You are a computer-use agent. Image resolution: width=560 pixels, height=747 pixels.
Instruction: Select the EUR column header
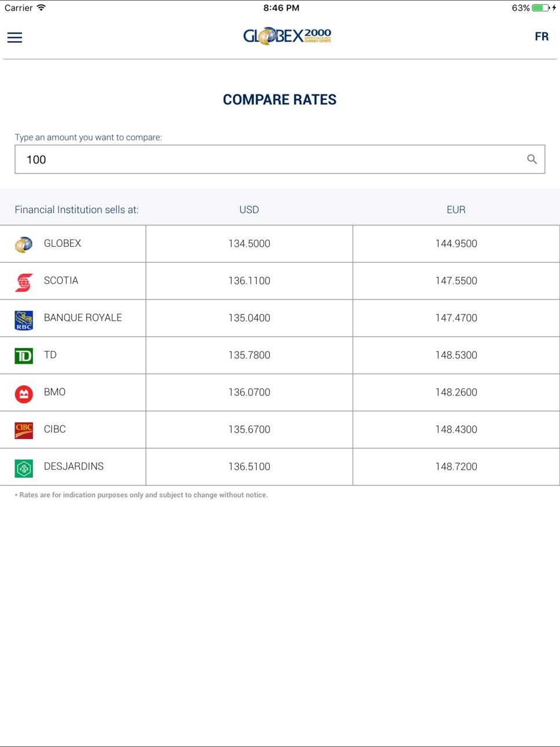pyautogui.click(x=456, y=210)
